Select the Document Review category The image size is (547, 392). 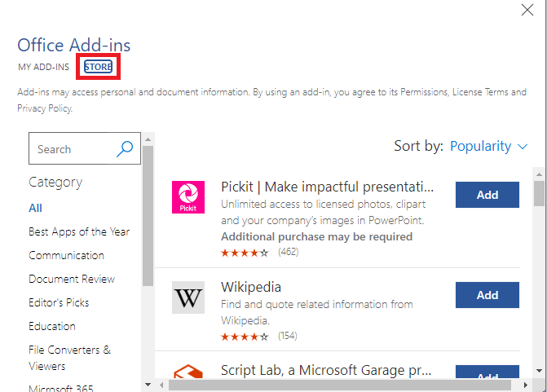[x=72, y=279]
